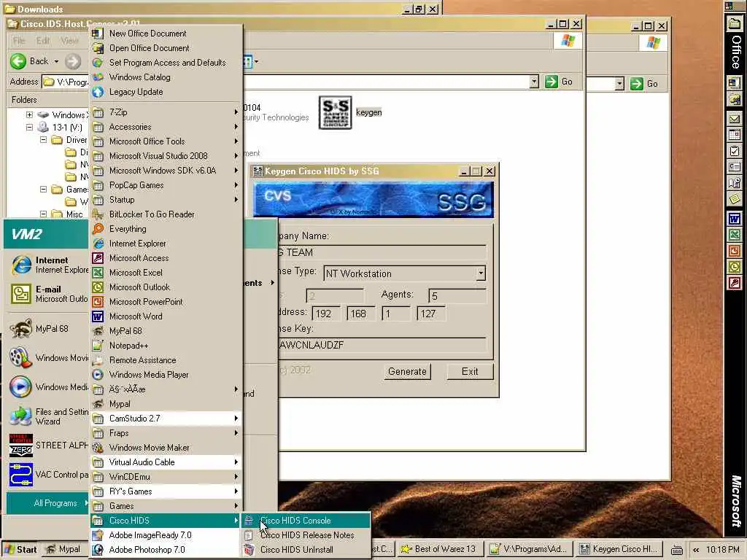The width and height of the screenshot is (747, 560).
Task: Expand the 7-Zip program folder
Action: [166, 112]
